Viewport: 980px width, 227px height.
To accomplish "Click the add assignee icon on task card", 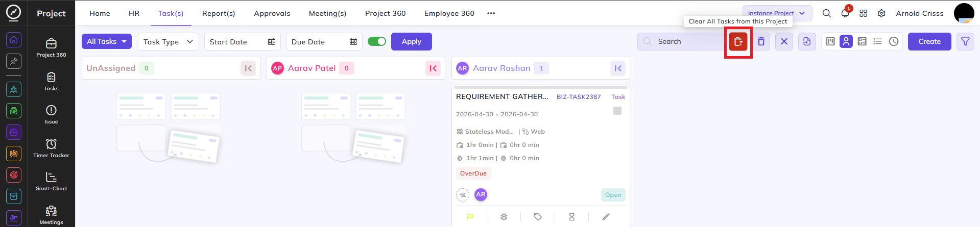I will pyautogui.click(x=463, y=194).
